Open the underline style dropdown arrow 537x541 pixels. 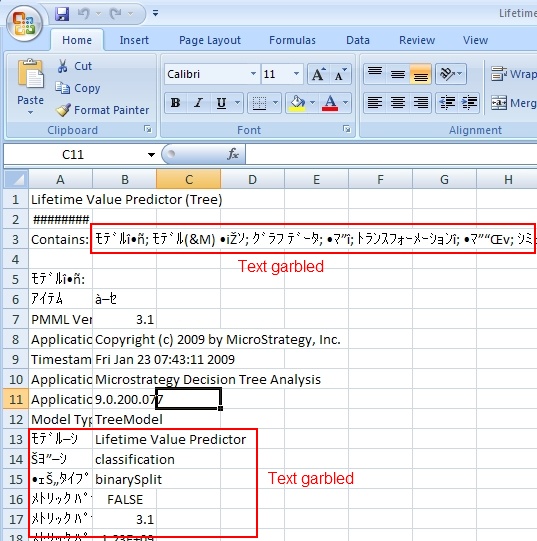point(237,102)
